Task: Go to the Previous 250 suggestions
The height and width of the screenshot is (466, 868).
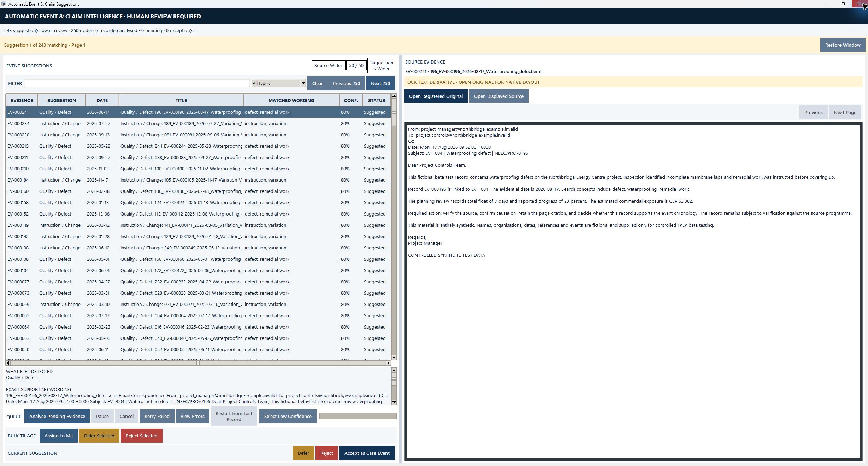Action: tap(346, 83)
